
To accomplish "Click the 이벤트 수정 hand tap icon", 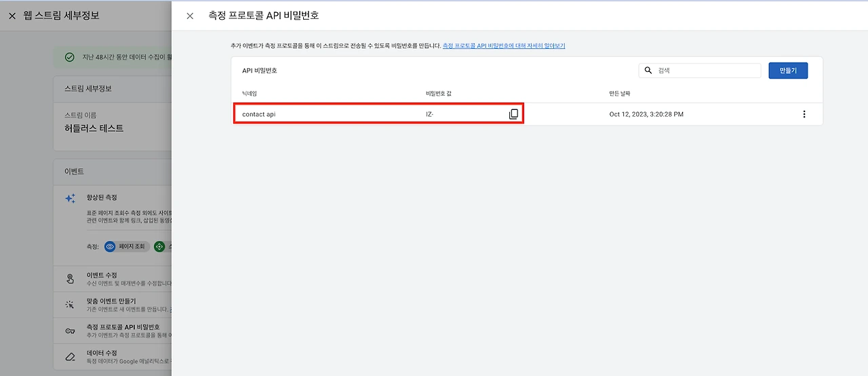I will pos(70,278).
